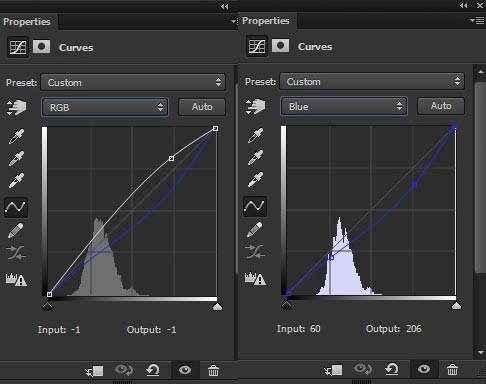Image resolution: width=486 pixels, height=384 pixels.
Task: Toggle layer visibility eye in left panel
Action: pos(185,370)
